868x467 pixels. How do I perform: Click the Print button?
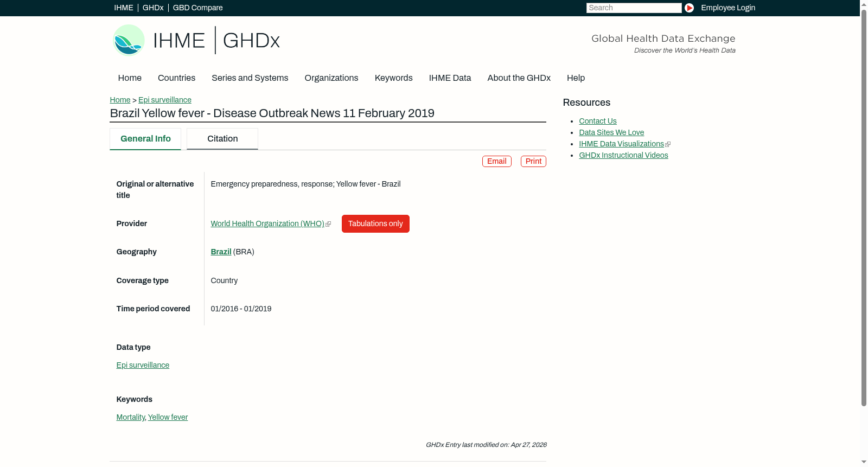coord(533,161)
